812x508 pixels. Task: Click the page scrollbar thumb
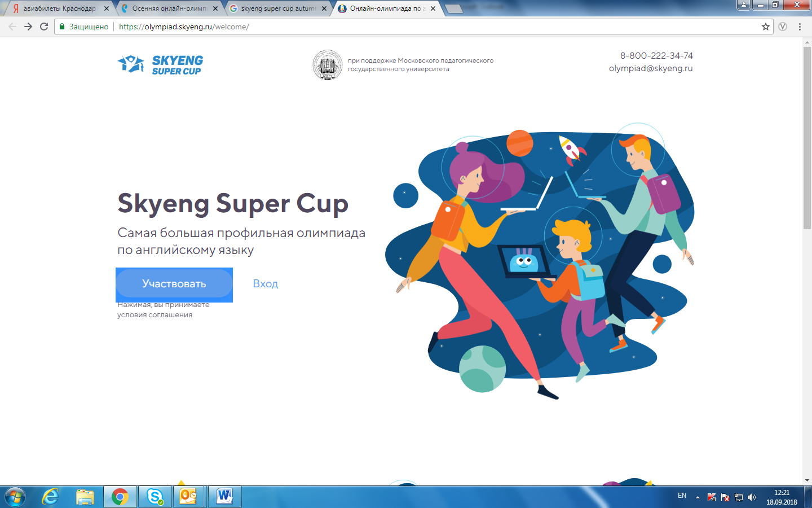point(807,137)
